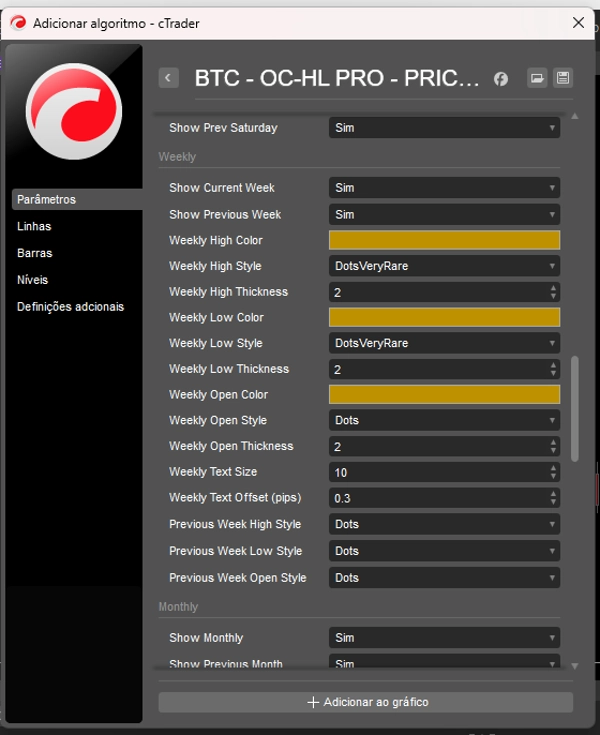Open the Previous Week Open Style dropdown
This screenshot has height=735, width=600.
(x=444, y=578)
